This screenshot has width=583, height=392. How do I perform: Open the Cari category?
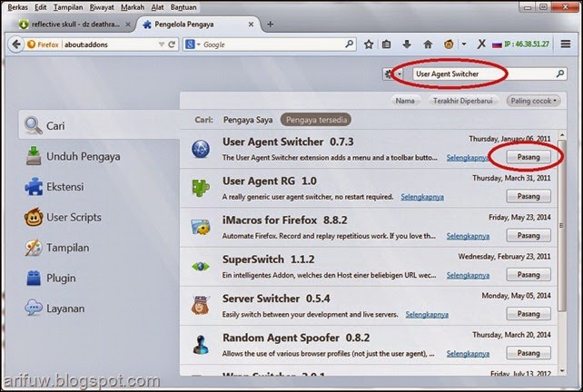point(99,125)
